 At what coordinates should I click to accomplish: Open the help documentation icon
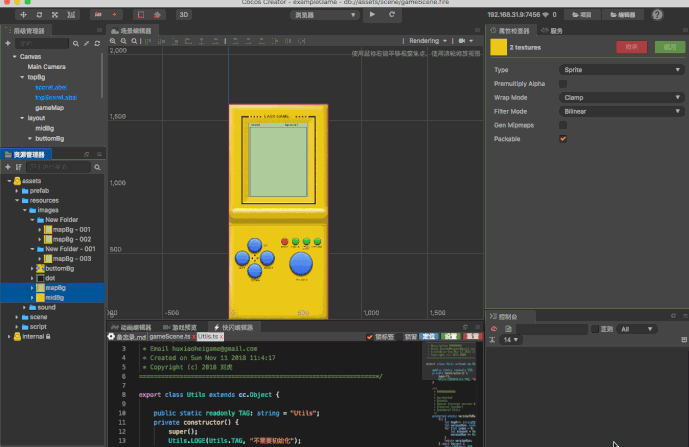tap(657, 15)
